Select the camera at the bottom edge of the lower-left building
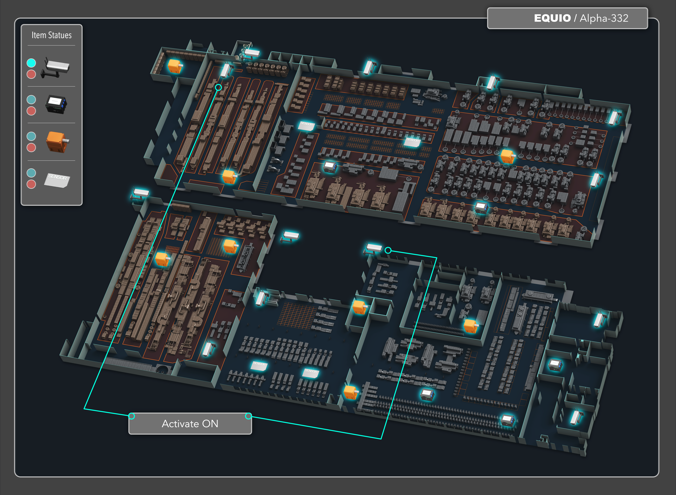676x495 pixels. pyautogui.click(x=208, y=349)
